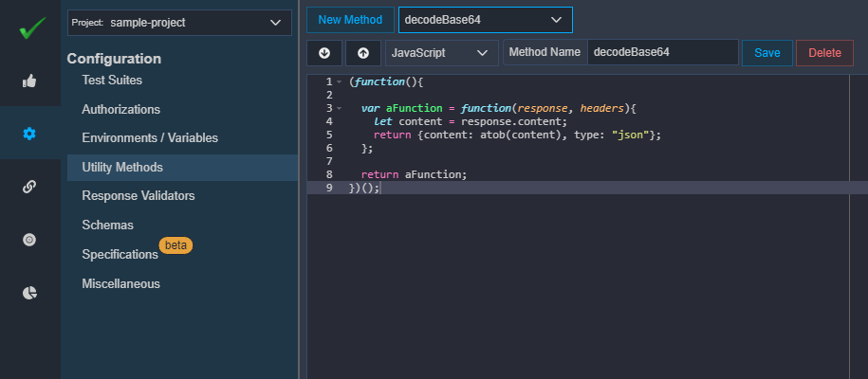The height and width of the screenshot is (379, 868).
Task: Click the up-arrow circle toolbar button
Action: (363, 53)
